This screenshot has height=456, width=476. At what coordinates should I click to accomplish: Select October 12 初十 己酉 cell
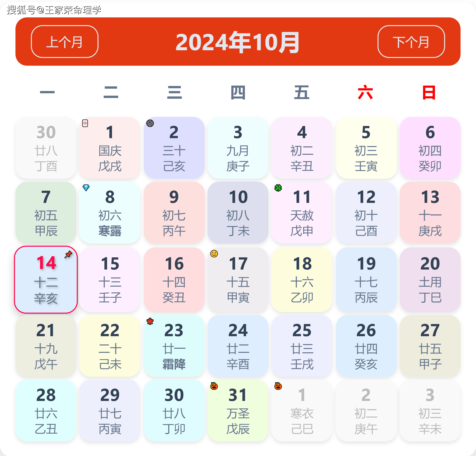[366, 213]
